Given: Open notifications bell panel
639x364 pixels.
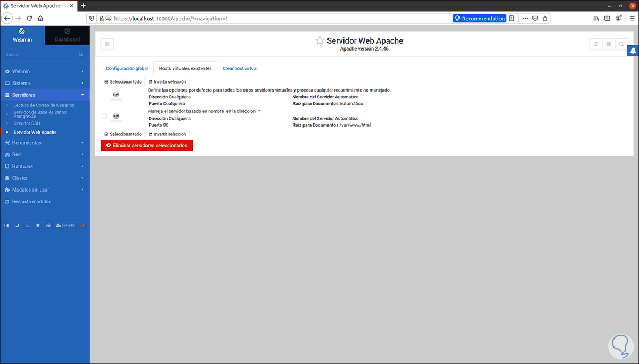Looking at the screenshot, I should pos(633,51).
